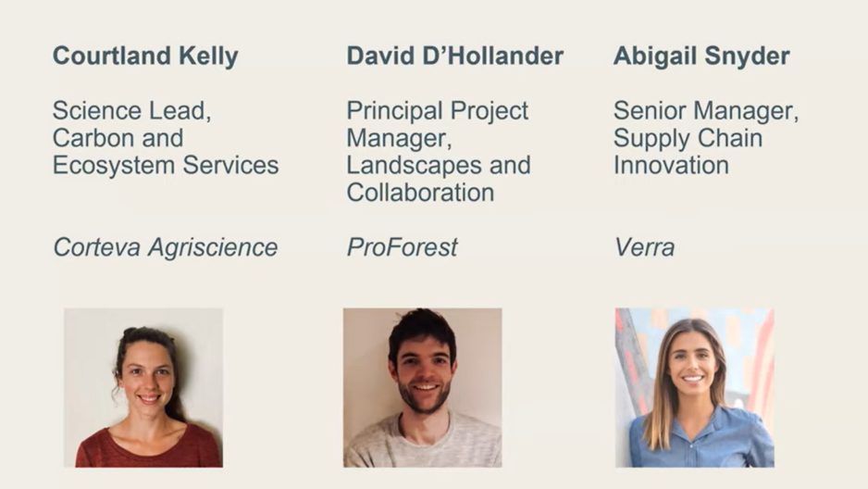
Task: Open Abigail Snyder's portrait photo
Action: 694,387
